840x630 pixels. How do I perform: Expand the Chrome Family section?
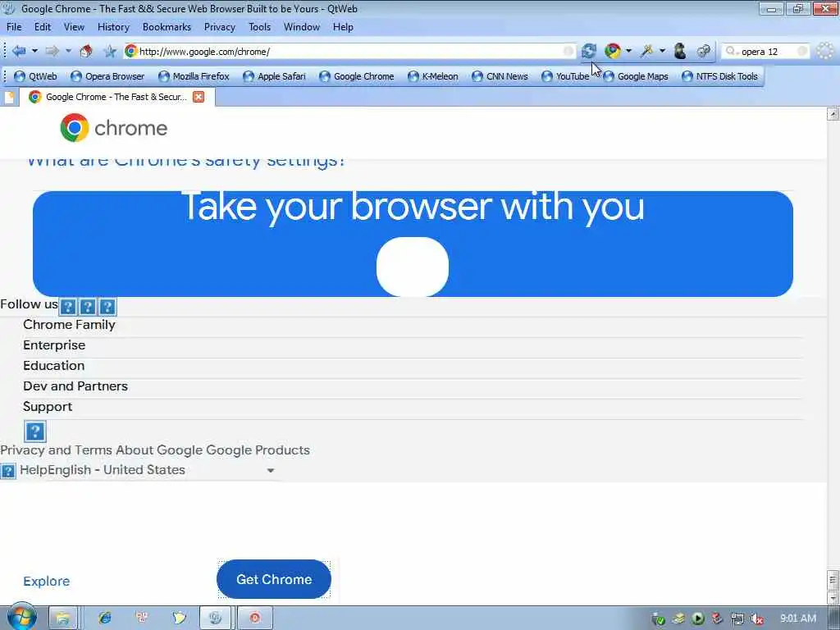(x=413, y=325)
